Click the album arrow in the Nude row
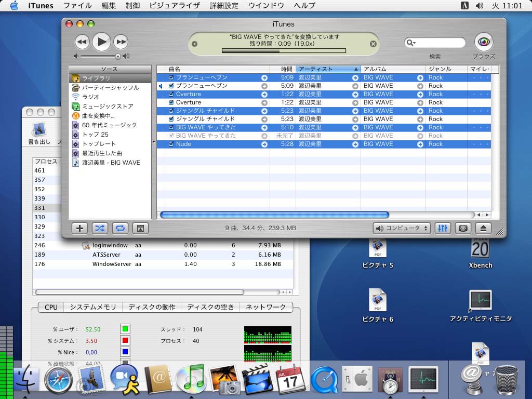This screenshot has width=532, height=399. click(420, 144)
